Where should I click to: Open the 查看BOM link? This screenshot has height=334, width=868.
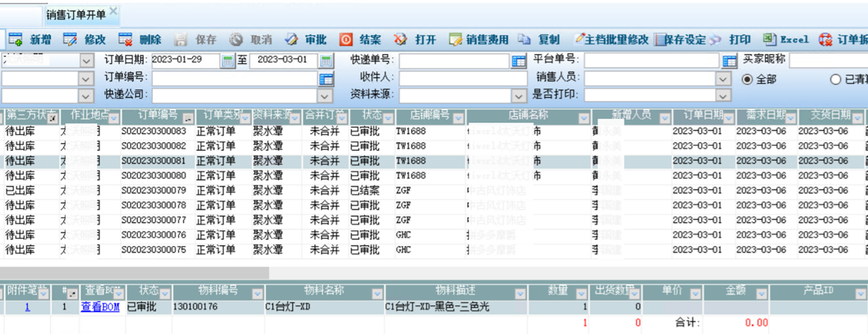(x=100, y=307)
